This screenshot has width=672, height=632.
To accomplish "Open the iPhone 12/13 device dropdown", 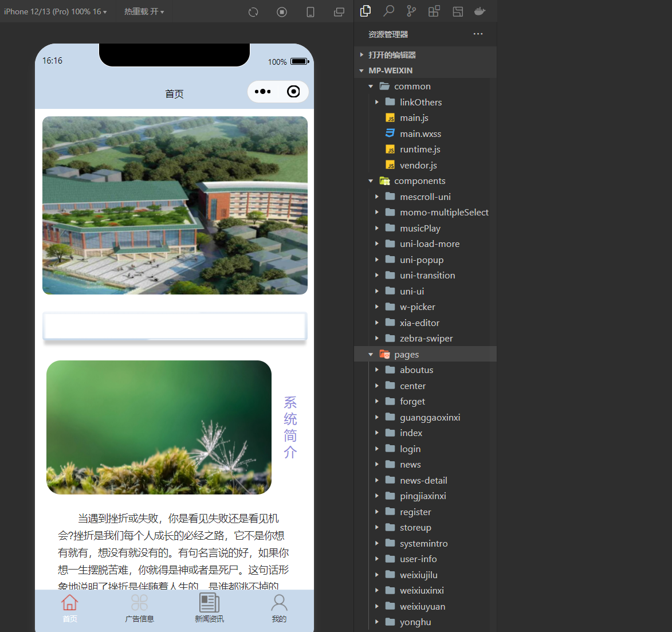I will click(x=55, y=11).
